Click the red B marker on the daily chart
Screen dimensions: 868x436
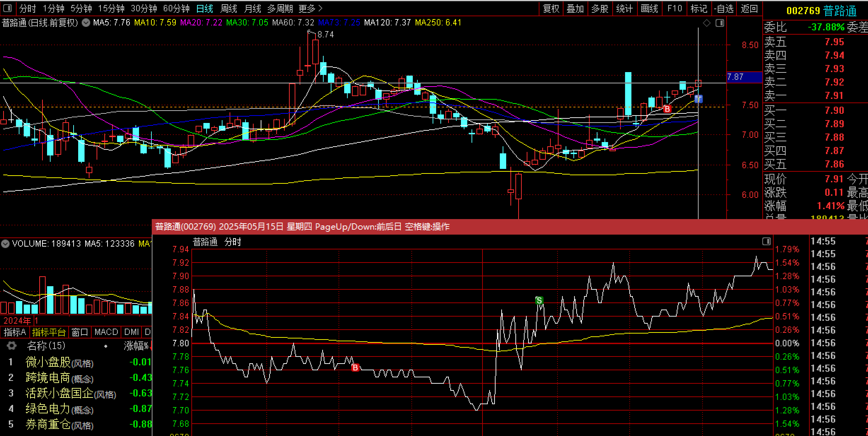667,109
